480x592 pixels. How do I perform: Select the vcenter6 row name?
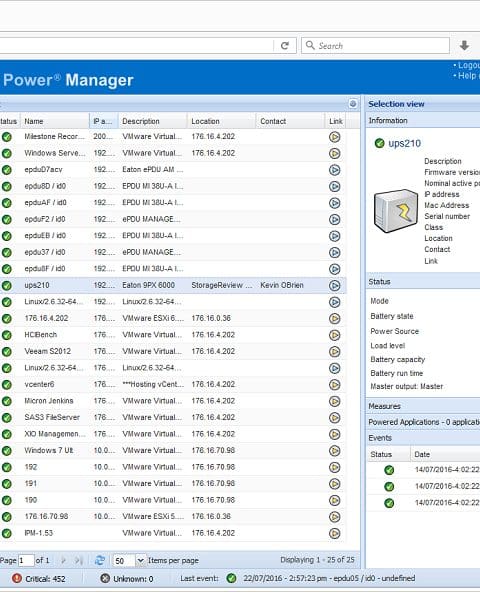pos(39,384)
